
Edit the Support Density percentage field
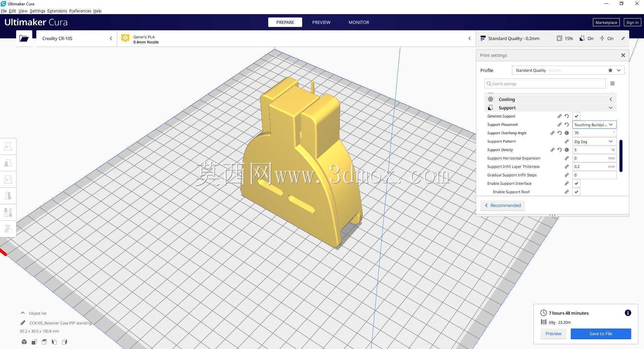pyautogui.click(x=594, y=150)
